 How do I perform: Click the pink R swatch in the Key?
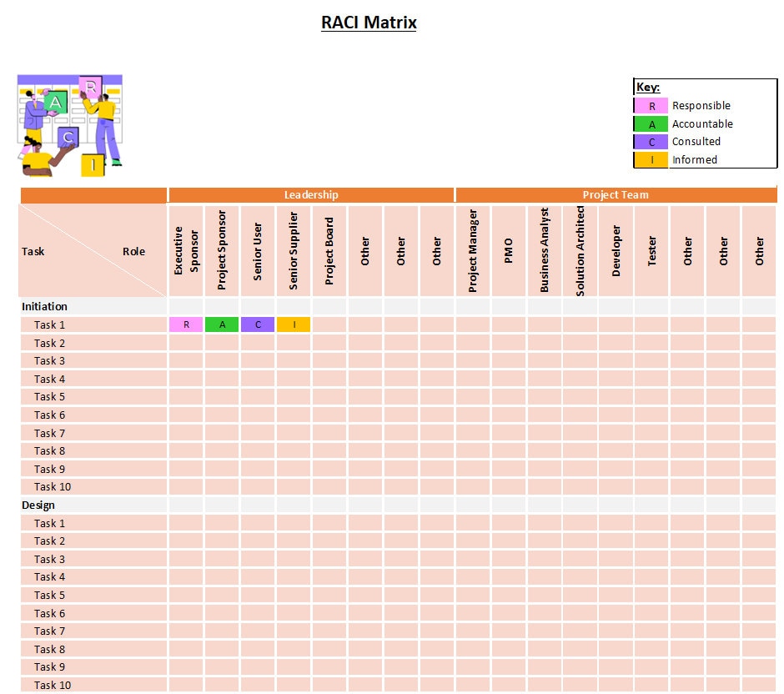(x=651, y=106)
